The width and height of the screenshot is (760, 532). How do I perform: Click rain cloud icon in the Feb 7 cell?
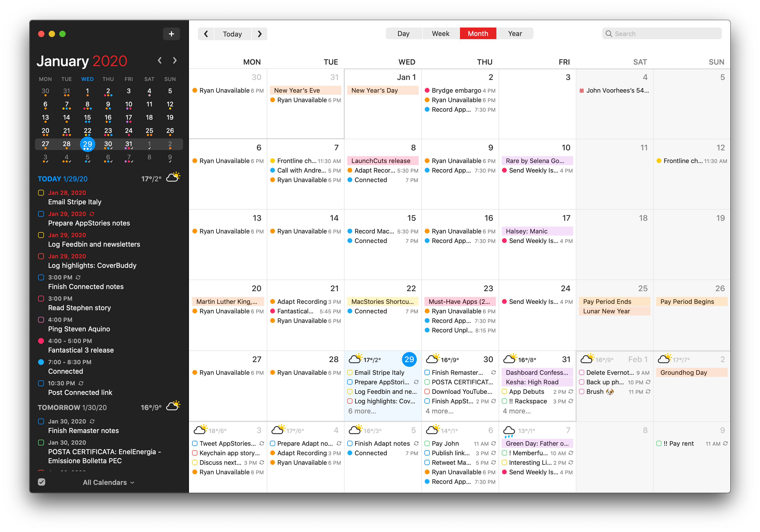pyautogui.click(x=509, y=431)
